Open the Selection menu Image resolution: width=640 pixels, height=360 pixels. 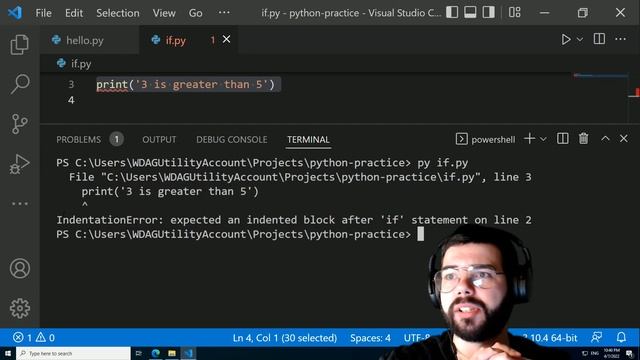pos(118,13)
